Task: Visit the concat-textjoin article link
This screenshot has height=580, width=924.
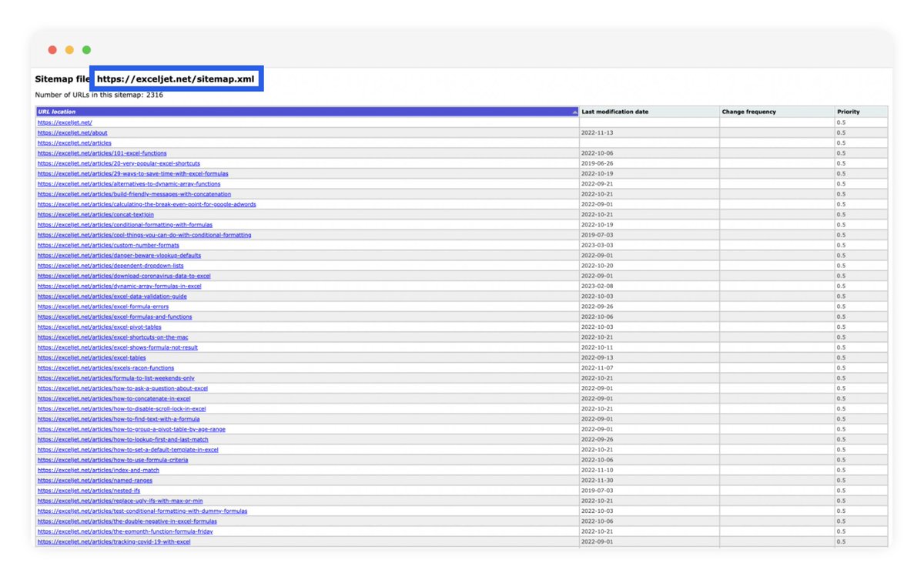Action: coord(95,214)
